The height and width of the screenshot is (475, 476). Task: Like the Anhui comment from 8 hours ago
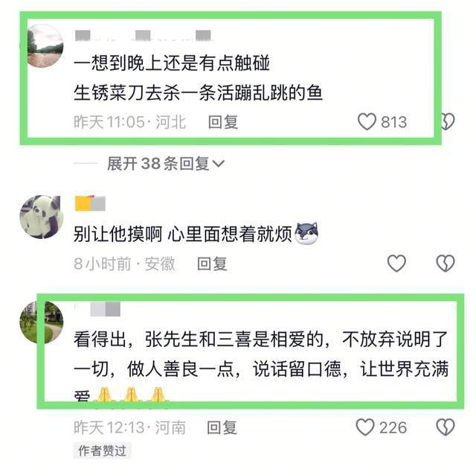[x=396, y=263]
